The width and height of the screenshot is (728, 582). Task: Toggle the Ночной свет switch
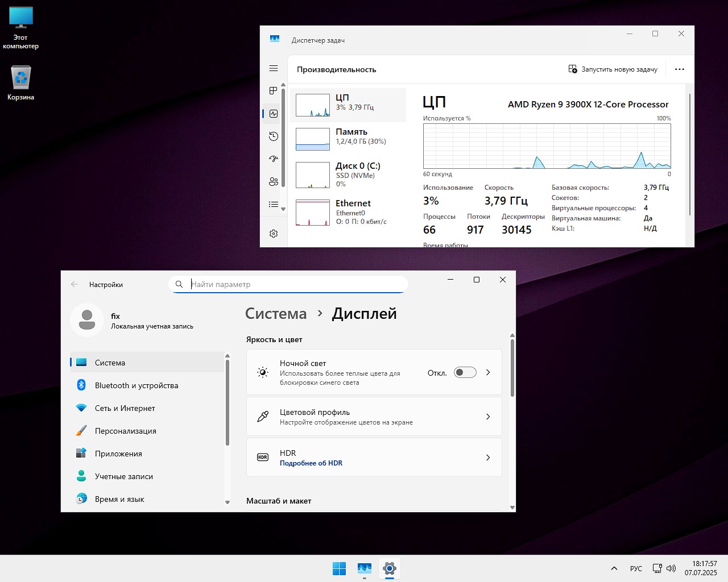coord(465,373)
